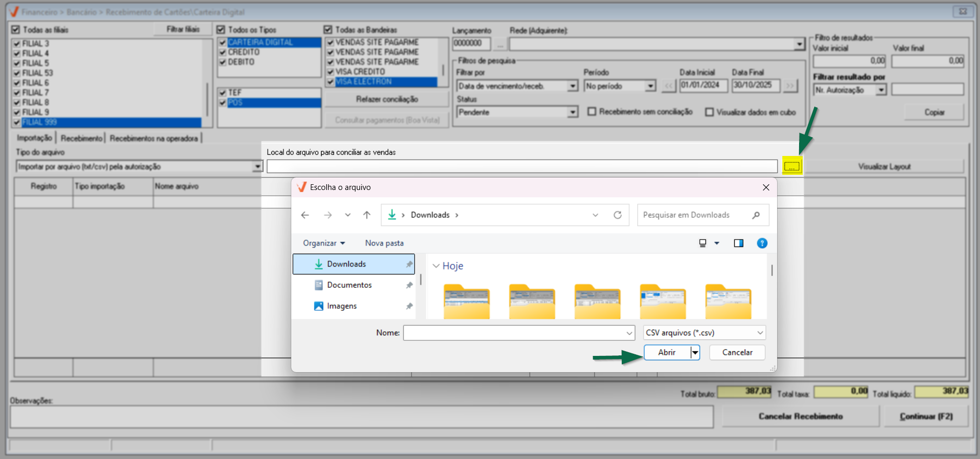Enable Recebimento sem conciliação checkbox
Screen dimensions: 980x459
click(x=592, y=112)
